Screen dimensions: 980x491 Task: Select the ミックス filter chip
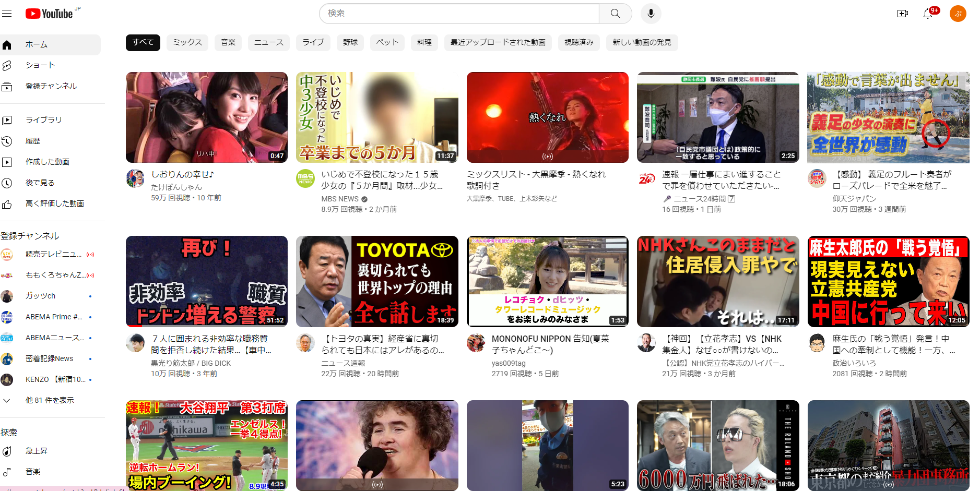point(187,42)
